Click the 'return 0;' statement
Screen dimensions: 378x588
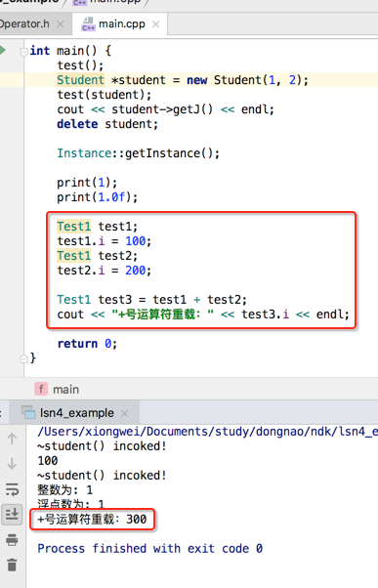tap(87, 343)
